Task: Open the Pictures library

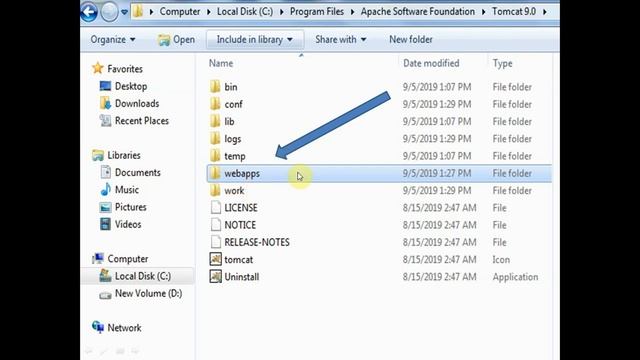Action: (131, 207)
